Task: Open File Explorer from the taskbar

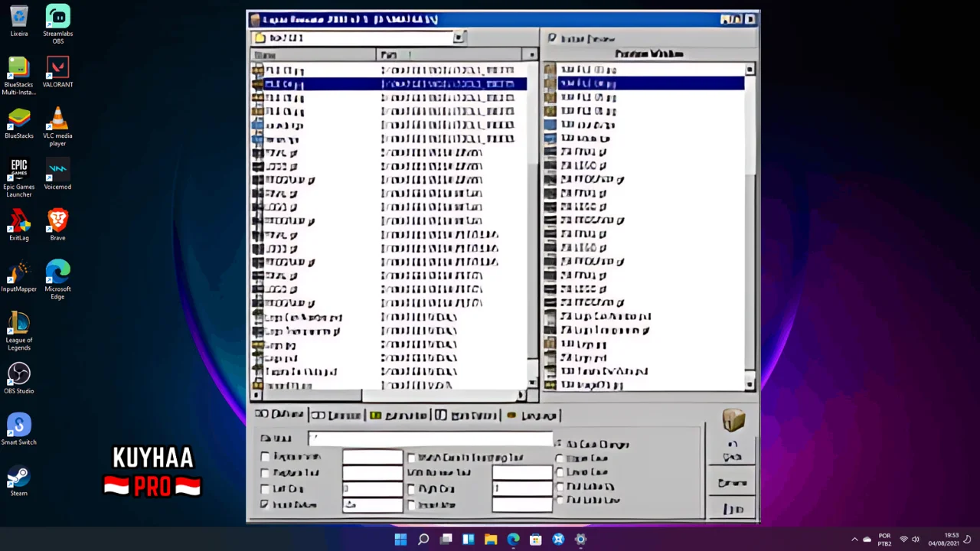Action: [491, 540]
